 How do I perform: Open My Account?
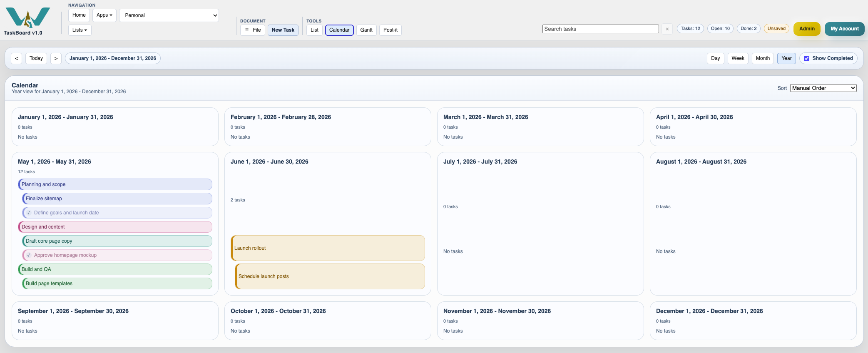point(845,29)
